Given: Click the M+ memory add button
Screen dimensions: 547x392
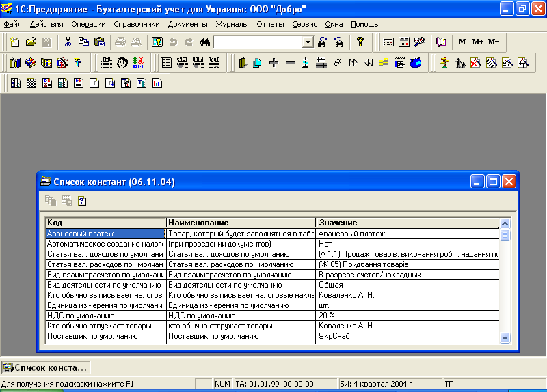Looking at the screenshot, I should [477, 42].
